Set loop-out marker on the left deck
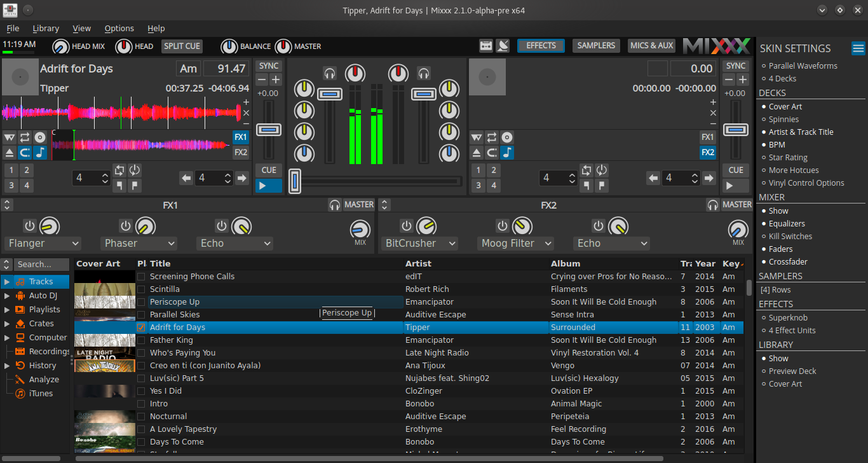Image resolution: width=868 pixels, height=463 pixels. pyautogui.click(x=135, y=185)
